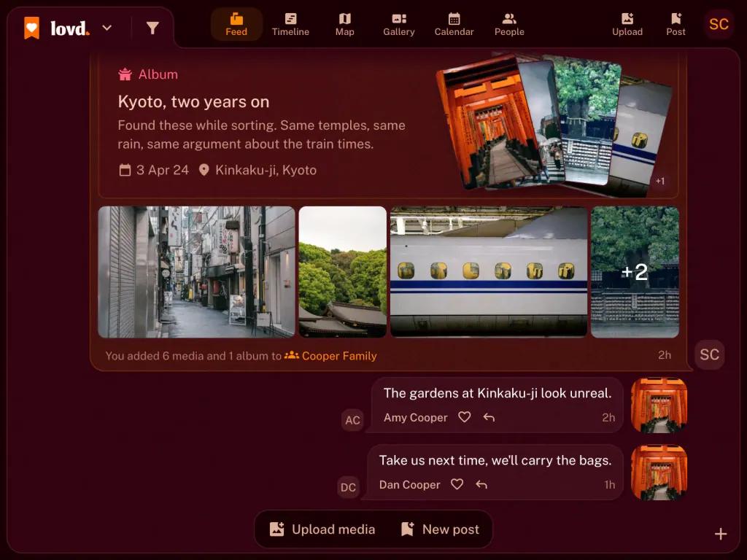The height and width of the screenshot is (560, 747).
Task: Click the +1 badge on album stack
Action: point(659,181)
